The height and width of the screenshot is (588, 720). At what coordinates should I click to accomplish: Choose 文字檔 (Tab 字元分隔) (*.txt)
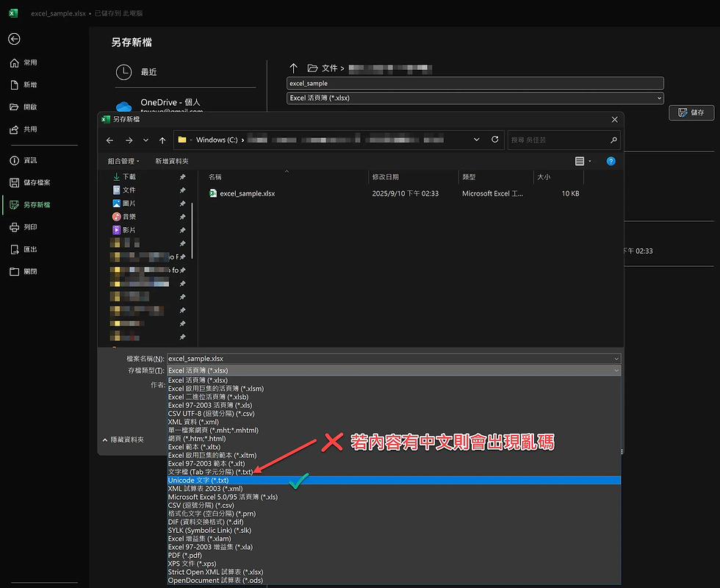[x=210, y=472]
